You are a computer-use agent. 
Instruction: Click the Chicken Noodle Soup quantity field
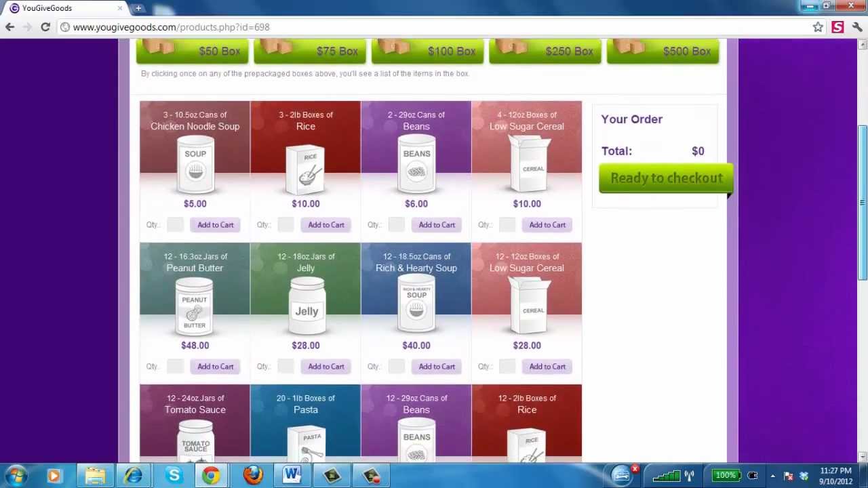click(175, 225)
